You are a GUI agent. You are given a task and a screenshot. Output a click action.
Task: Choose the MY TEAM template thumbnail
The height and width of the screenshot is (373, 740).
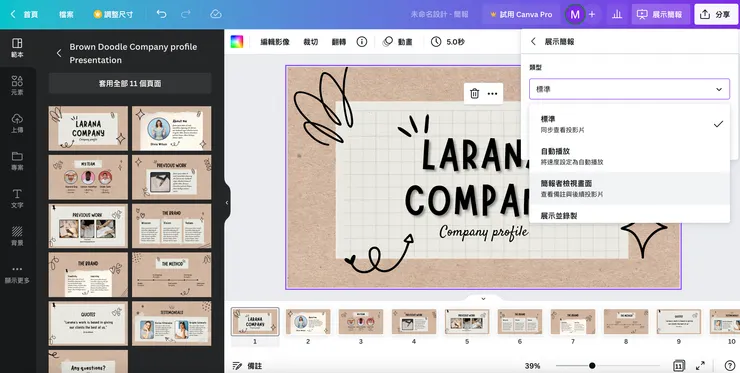tap(88, 178)
